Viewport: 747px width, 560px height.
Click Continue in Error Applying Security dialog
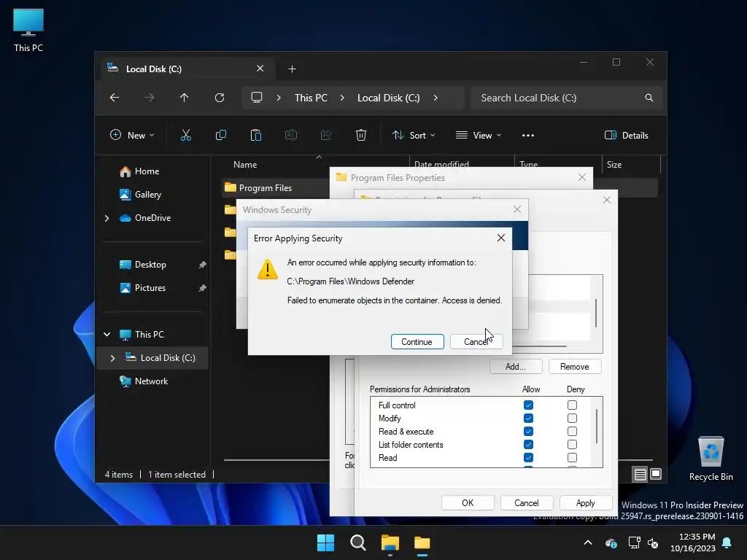click(417, 341)
